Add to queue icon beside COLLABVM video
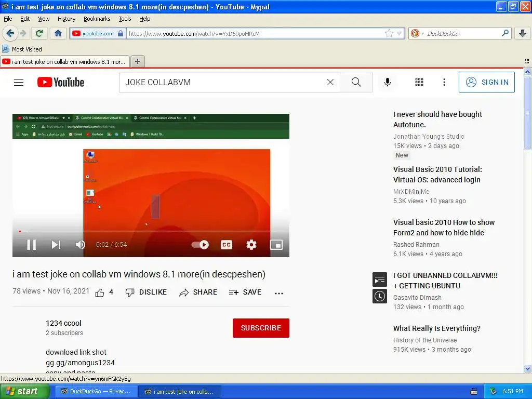This screenshot has width=532, height=399. [x=380, y=280]
